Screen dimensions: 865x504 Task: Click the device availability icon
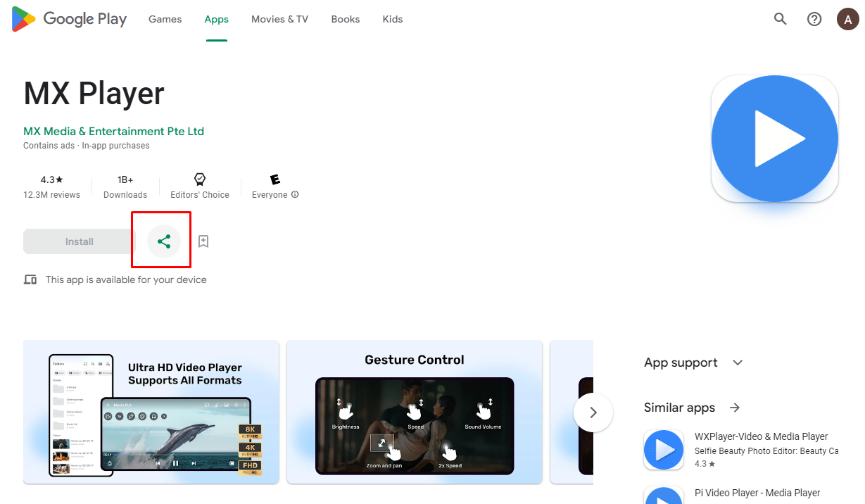(x=30, y=279)
